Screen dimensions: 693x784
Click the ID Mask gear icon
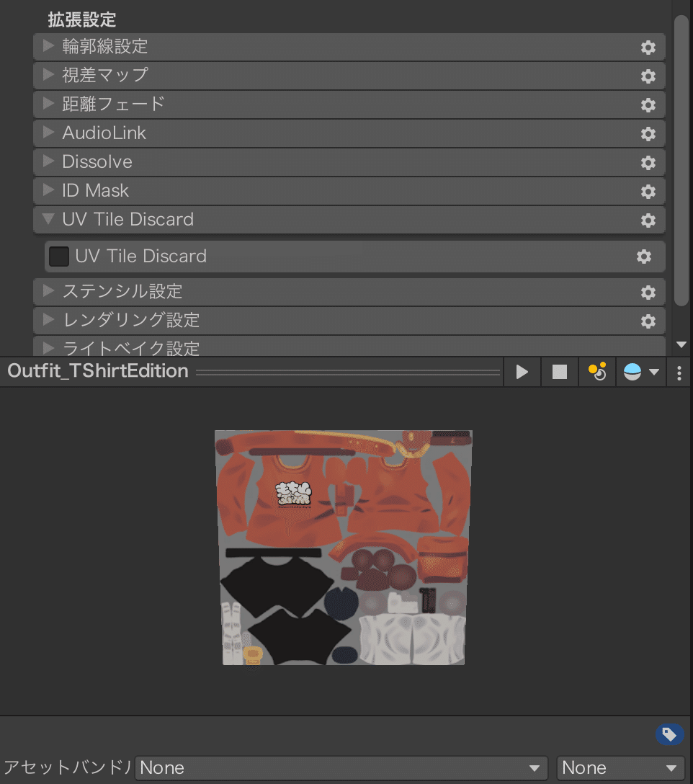click(x=648, y=191)
